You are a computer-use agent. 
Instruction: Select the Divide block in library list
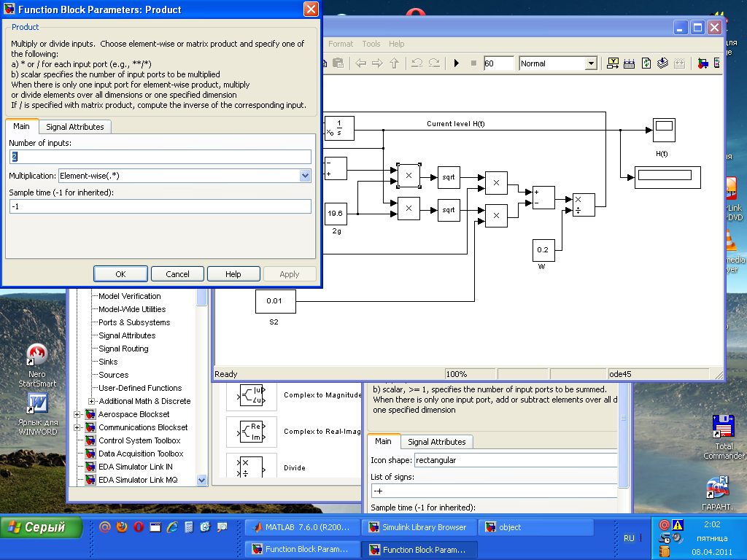pyautogui.click(x=295, y=467)
